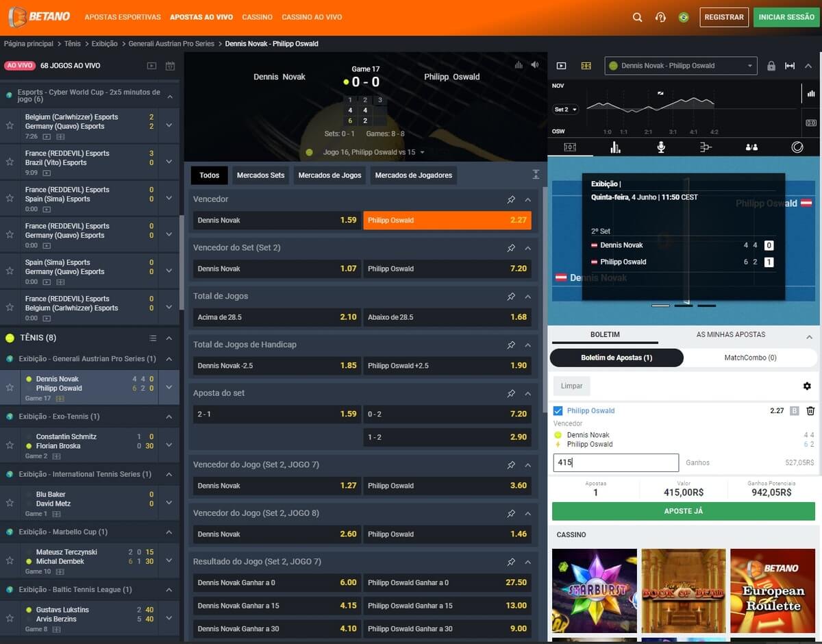The image size is (822, 644).
Task: Open the Starburst casino game thumbnail
Action: tap(595, 591)
